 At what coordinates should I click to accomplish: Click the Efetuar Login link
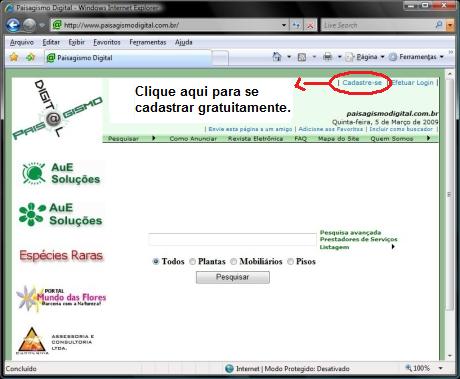[x=413, y=83]
